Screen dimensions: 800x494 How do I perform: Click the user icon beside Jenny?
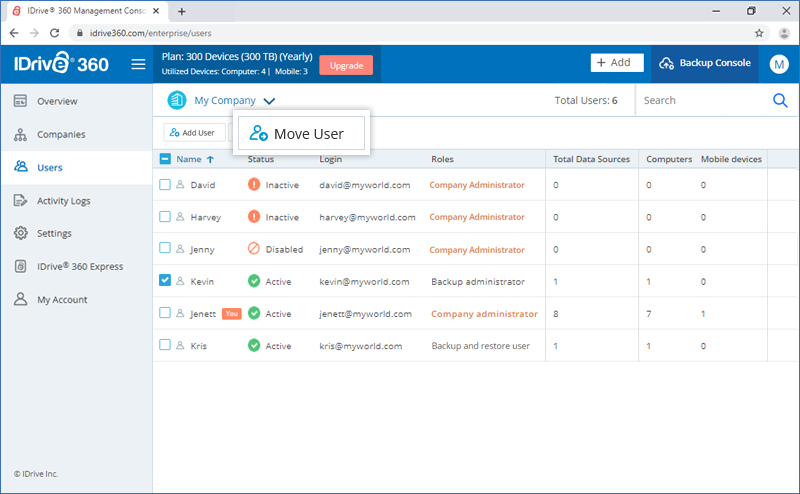180,249
